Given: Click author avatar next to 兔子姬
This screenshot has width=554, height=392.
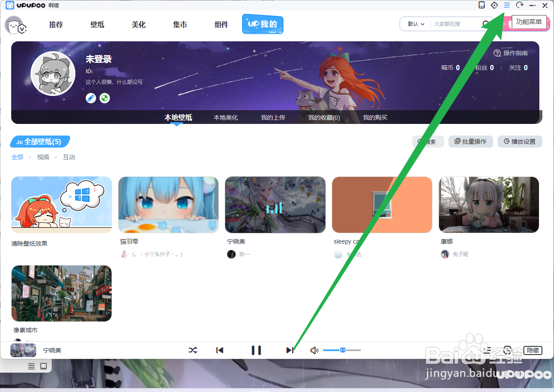Looking at the screenshot, I should [445, 254].
